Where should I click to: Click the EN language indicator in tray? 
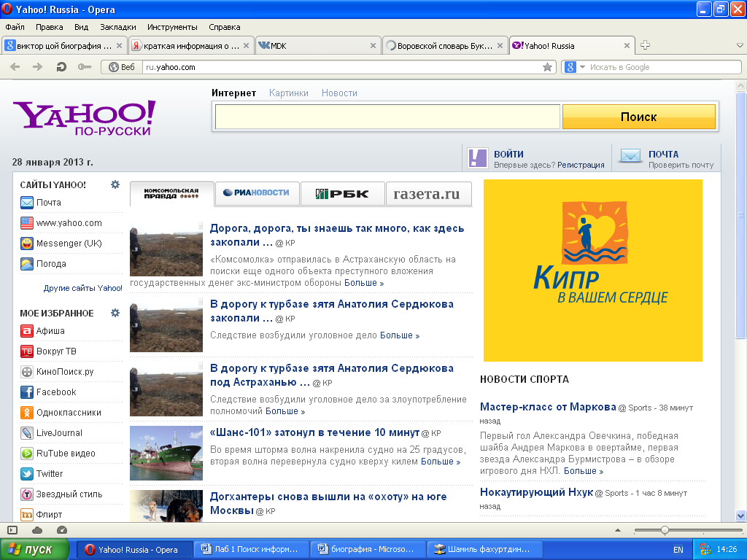coord(678,550)
